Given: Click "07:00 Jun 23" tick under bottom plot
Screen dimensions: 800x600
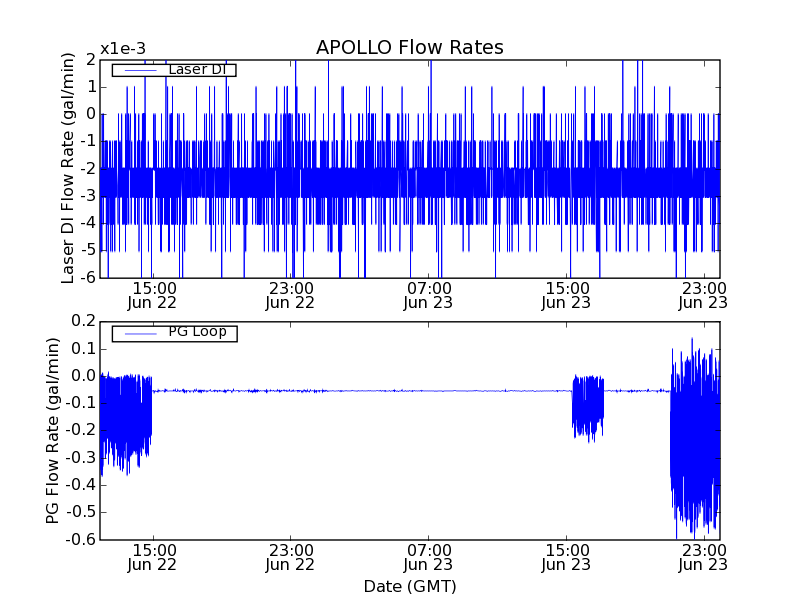Looking at the screenshot, I should click(429, 557).
